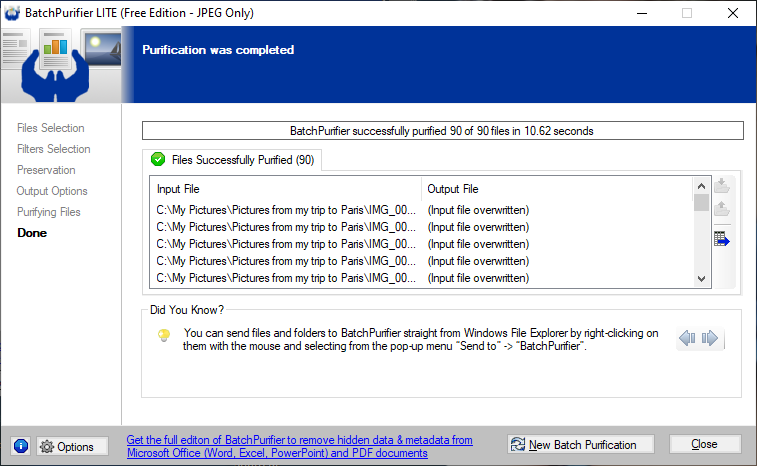Open Options with the gear button

coord(72,446)
